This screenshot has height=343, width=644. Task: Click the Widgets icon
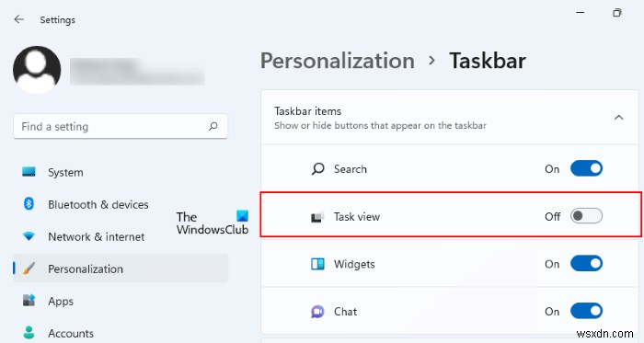[317, 263]
